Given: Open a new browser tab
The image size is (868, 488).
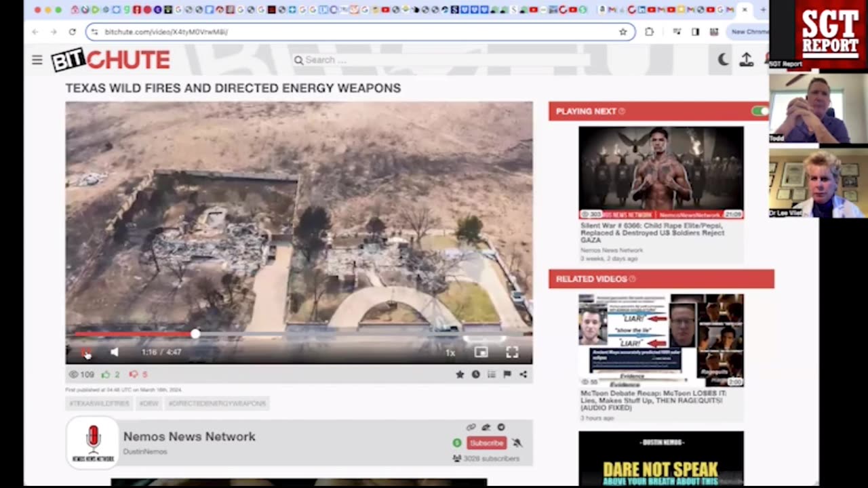Looking at the screenshot, I should [x=763, y=9].
